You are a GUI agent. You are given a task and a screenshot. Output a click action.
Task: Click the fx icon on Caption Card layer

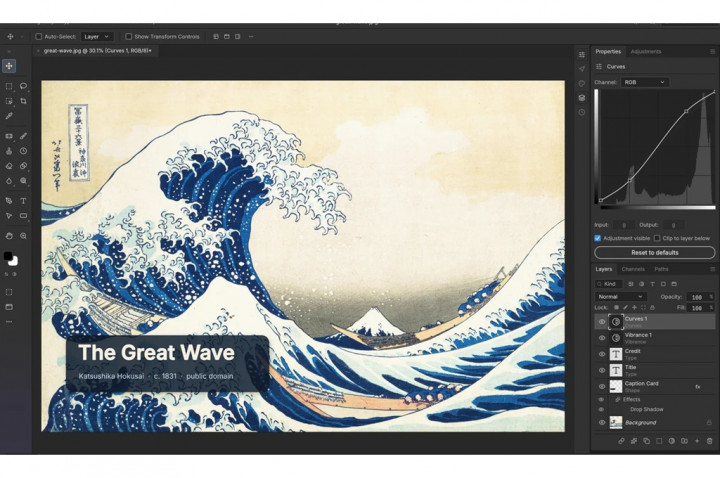click(x=698, y=387)
